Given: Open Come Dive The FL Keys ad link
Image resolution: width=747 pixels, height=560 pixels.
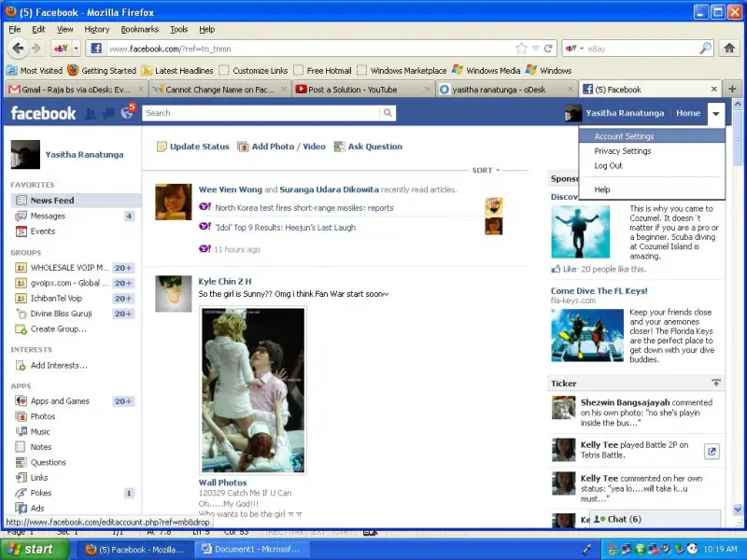Looking at the screenshot, I should [599, 291].
